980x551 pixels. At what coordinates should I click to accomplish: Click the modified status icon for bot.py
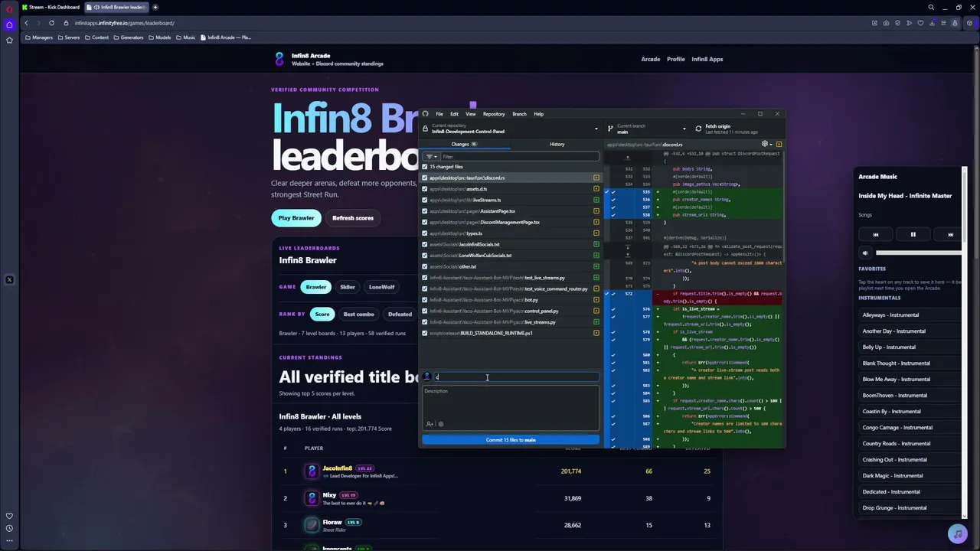(x=596, y=300)
